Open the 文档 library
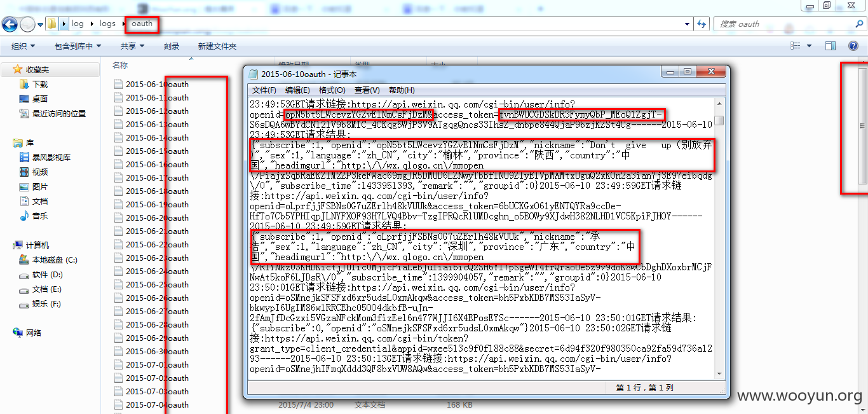Screen dimensions: 868x414 tap(40, 201)
